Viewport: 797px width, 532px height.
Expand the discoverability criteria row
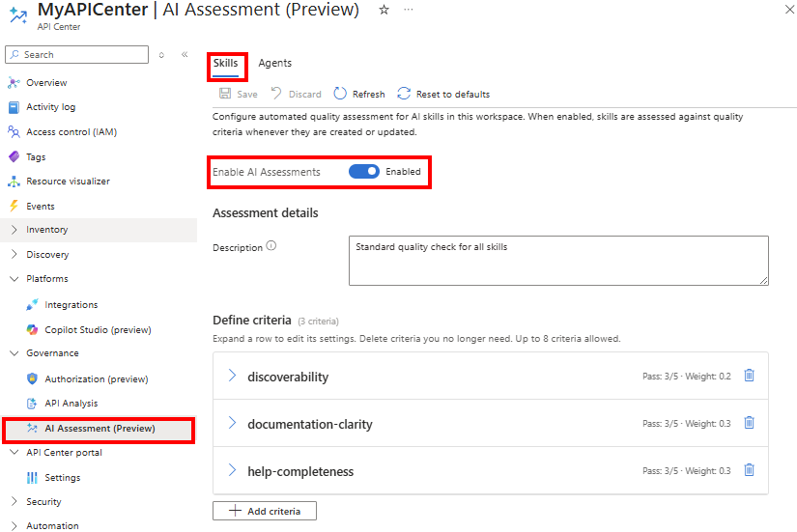[x=232, y=376]
